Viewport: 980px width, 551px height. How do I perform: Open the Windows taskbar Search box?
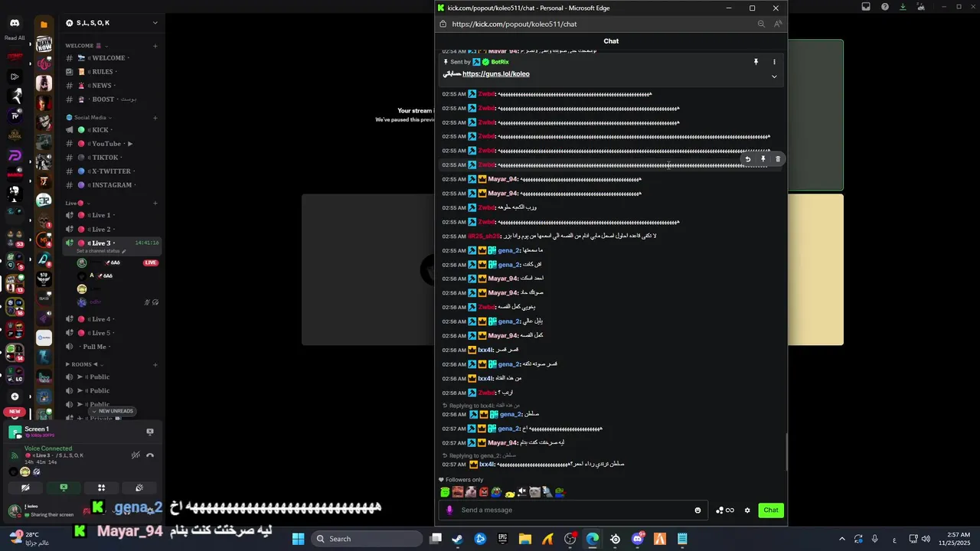[x=367, y=539]
